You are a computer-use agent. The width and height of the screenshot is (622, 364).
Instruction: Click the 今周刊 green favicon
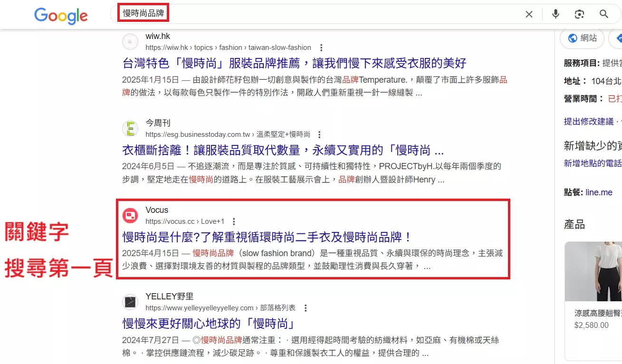coord(130,128)
